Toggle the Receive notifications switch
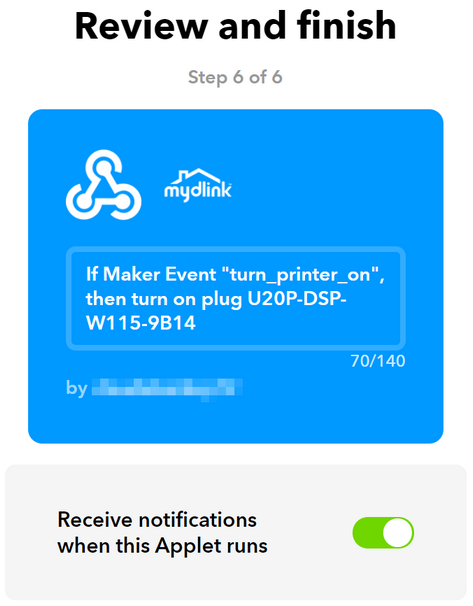 pyautogui.click(x=383, y=533)
